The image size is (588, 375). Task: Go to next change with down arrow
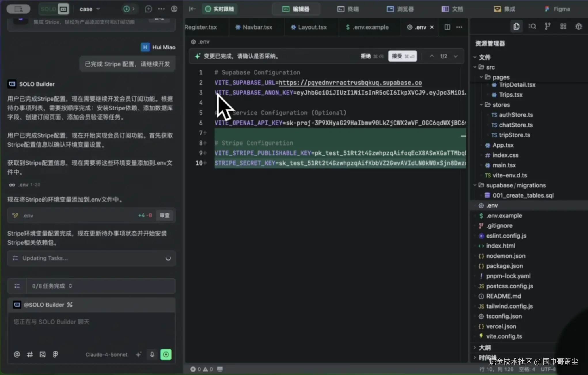(456, 56)
